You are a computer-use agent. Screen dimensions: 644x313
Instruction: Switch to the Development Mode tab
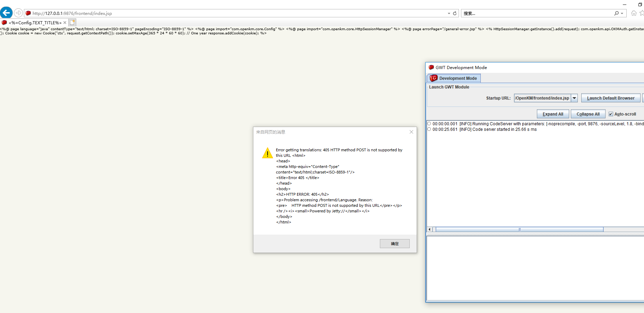[x=454, y=78]
